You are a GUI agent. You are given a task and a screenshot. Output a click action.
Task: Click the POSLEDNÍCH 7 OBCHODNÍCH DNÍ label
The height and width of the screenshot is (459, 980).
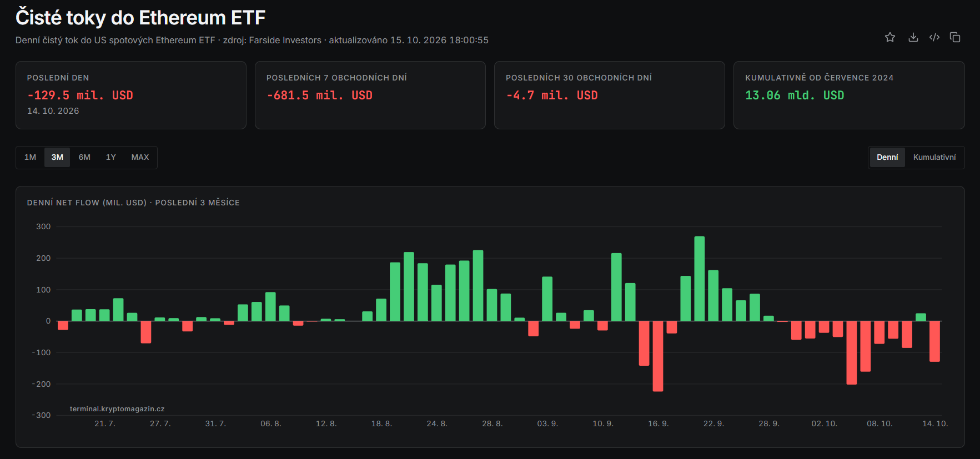pos(336,78)
